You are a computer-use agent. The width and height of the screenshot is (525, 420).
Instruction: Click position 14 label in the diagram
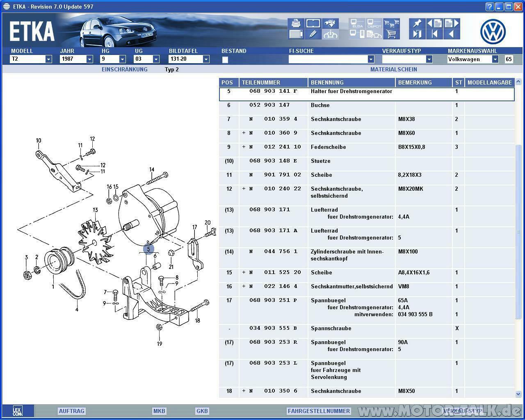[152, 169]
